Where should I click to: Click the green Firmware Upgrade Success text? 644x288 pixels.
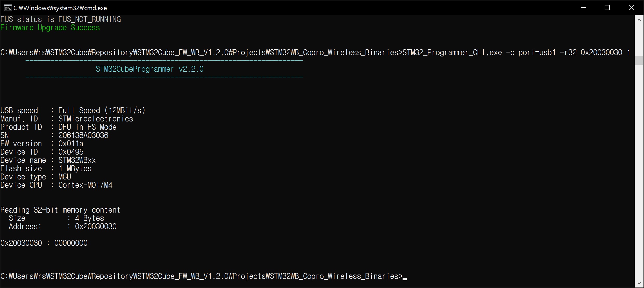tap(50, 28)
